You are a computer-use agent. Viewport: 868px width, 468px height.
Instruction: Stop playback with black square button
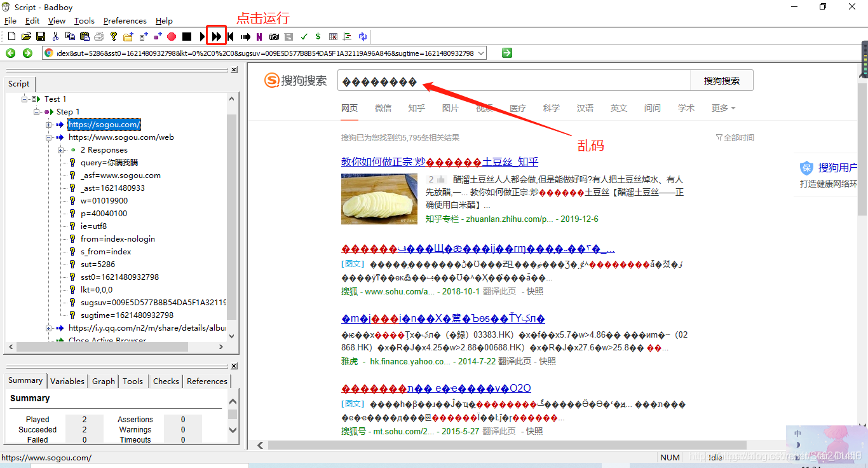pos(187,37)
